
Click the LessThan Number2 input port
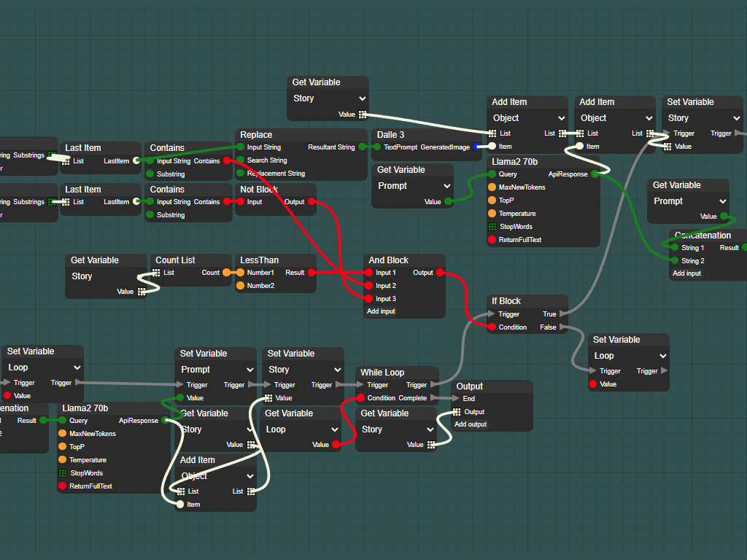tap(240, 286)
